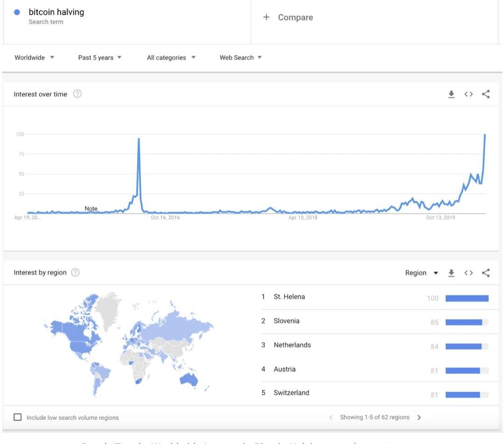
Task: Open the Worldwide location dropdown
Action: click(35, 57)
